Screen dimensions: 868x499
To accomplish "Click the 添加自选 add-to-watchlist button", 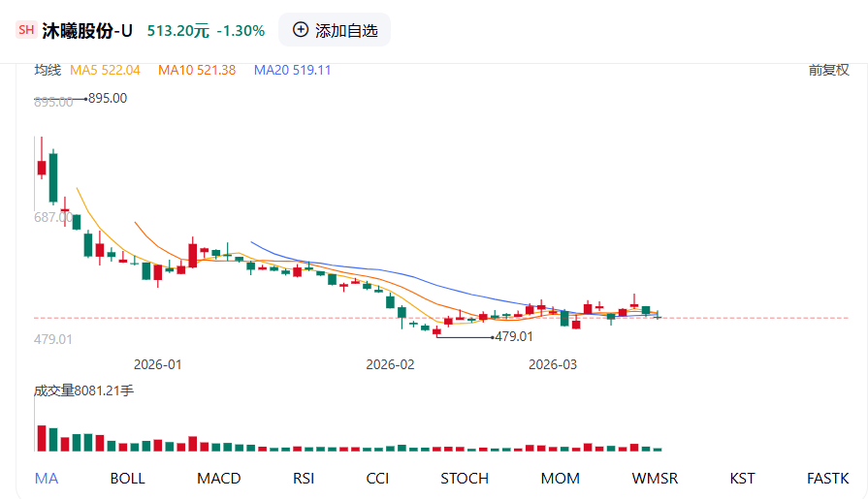I will coord(335,30).
